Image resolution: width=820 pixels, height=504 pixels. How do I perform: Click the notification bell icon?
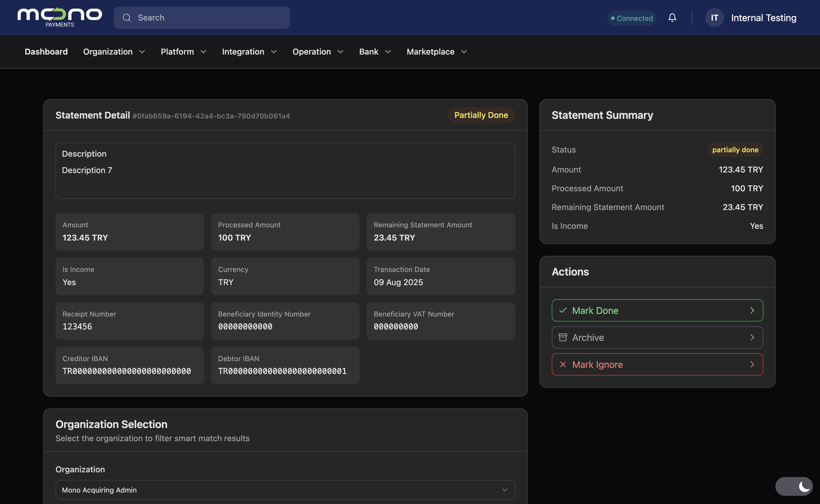tap(672, 18)
